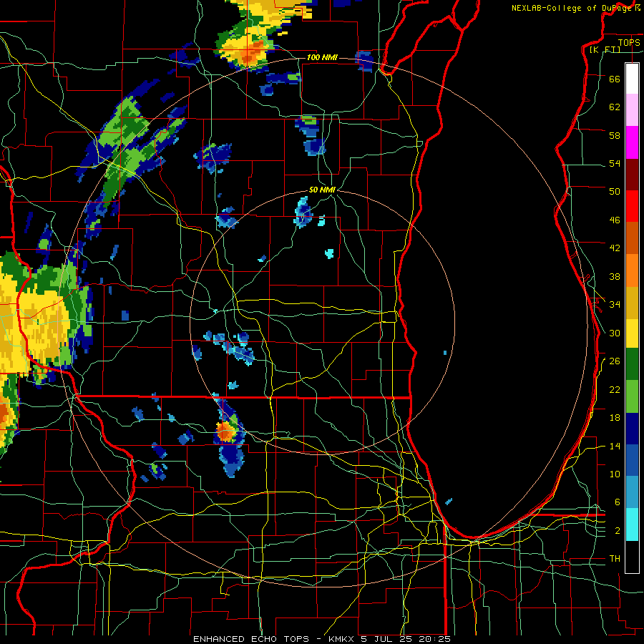Click the 38 legend value
This screenshot has width=644, height=644.
(x=615, y=276)
